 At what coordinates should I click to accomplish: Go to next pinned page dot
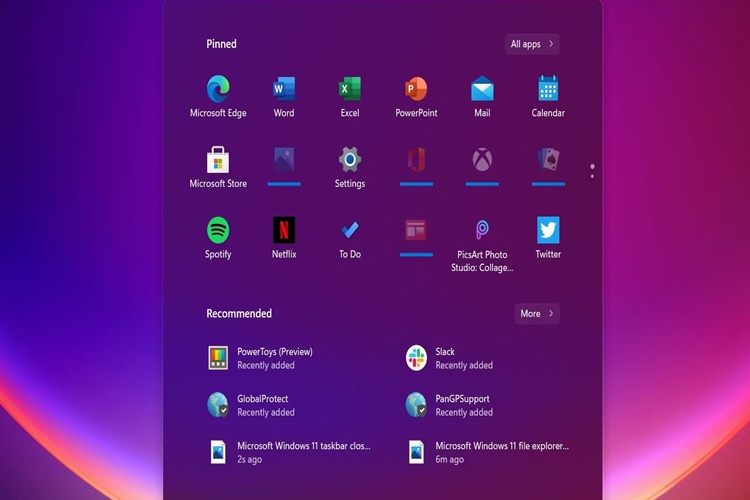pyautogui.click(x=592, y=177)
